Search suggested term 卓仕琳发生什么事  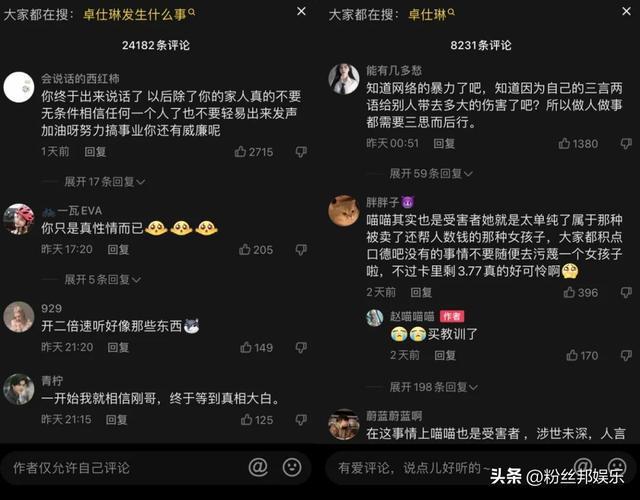(x=139, y=15)
